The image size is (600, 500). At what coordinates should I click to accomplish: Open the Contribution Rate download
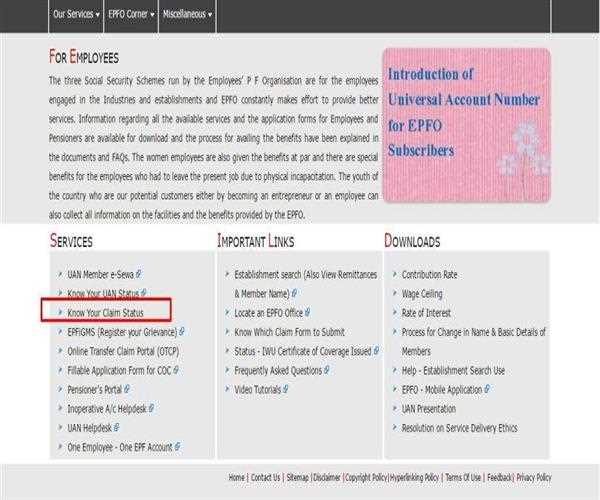click(x=429, y=275)
